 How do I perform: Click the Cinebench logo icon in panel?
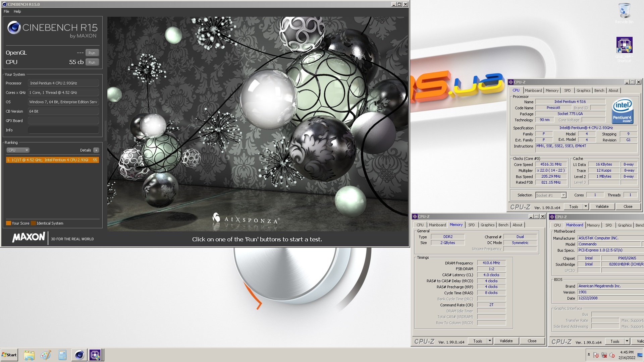coord(14,27)
